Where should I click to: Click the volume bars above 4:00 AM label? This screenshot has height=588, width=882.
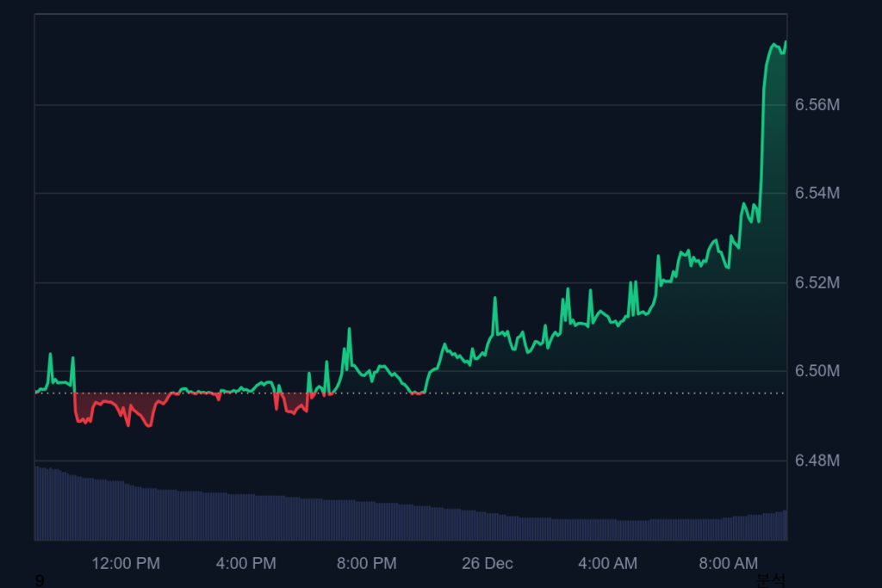click(x=608, y=529)
